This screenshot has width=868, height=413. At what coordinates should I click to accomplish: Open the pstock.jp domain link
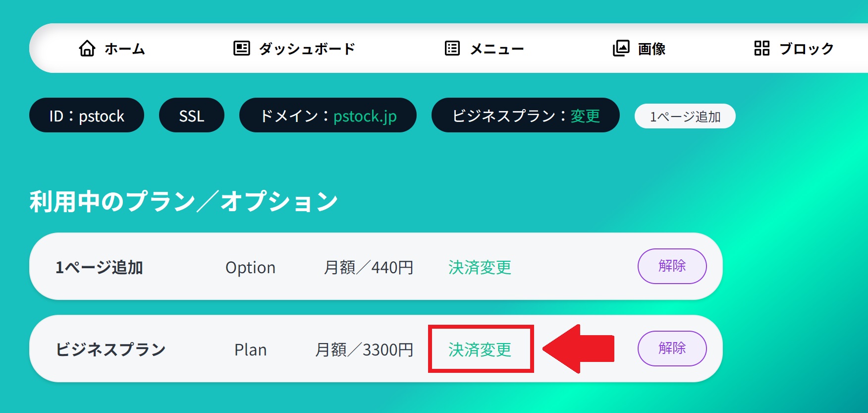pyautogui.click(x=365, y=117)
